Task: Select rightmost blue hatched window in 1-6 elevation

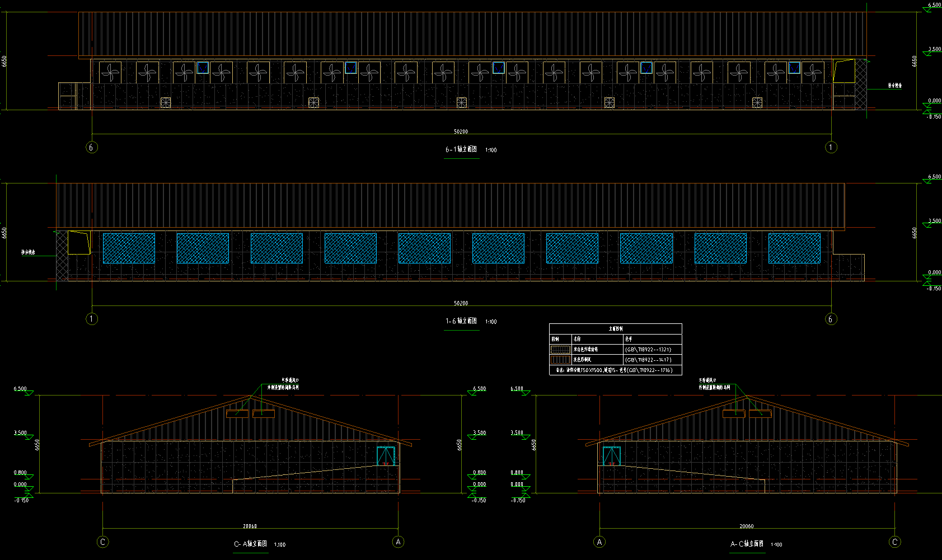Action: click(x=794, y=248)
